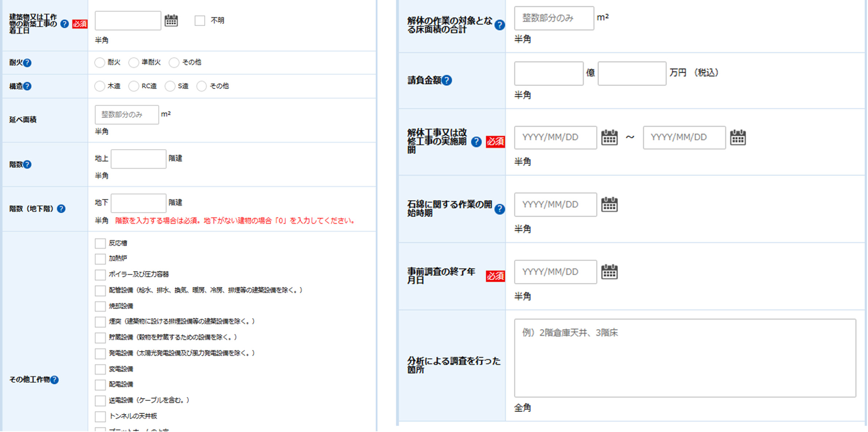The height and width of the screenshot is (432, 868).
Task: Click help icon beside その他工作物
Action: tap(54, 380)
